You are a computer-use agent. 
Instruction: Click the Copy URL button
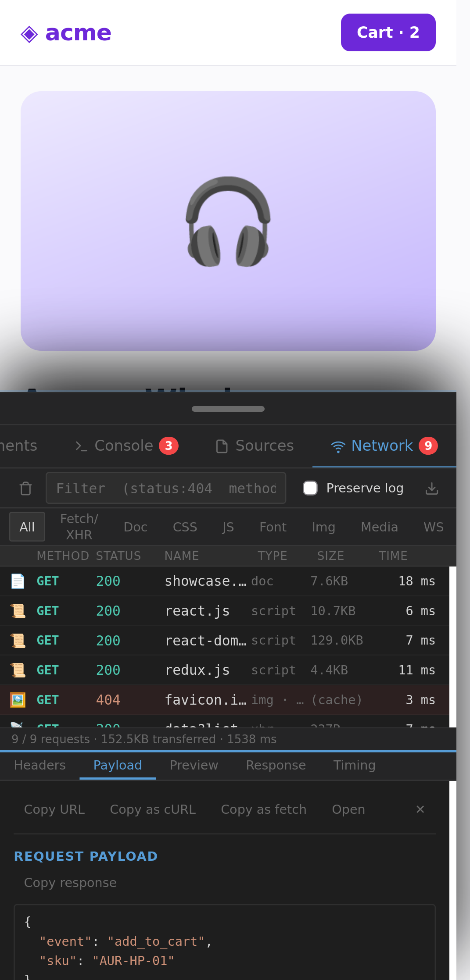(x=54, y=809)
